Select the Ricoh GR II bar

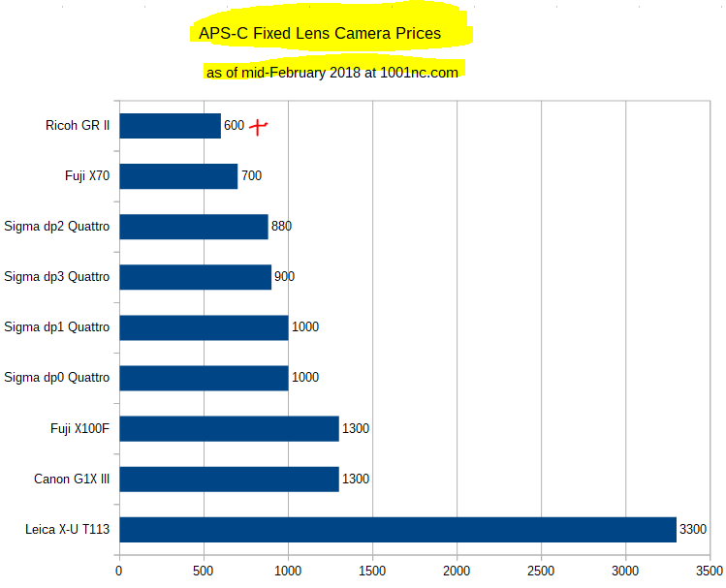tap(170, 126)
